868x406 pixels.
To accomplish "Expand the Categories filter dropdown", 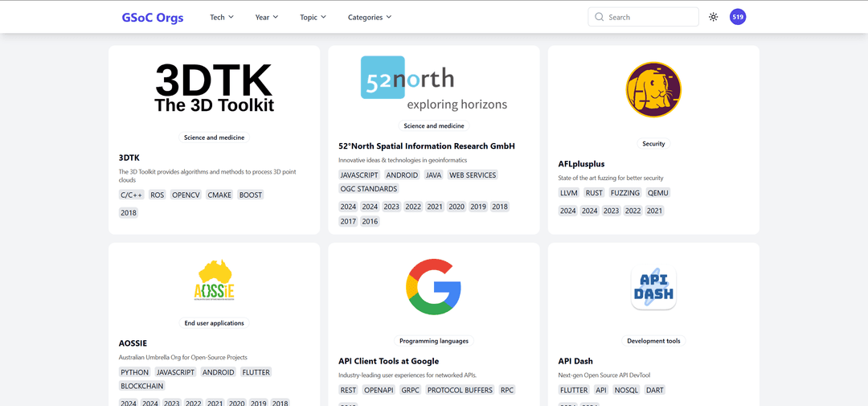I will click(369, 17).
